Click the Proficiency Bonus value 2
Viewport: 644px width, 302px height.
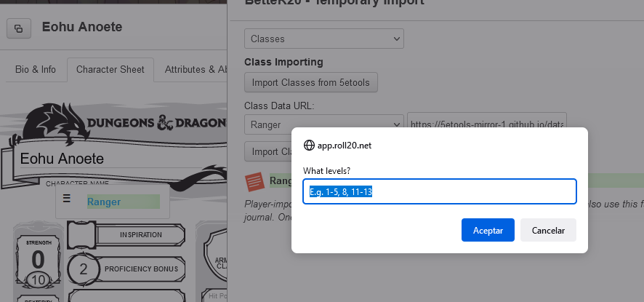pos(84,269)
